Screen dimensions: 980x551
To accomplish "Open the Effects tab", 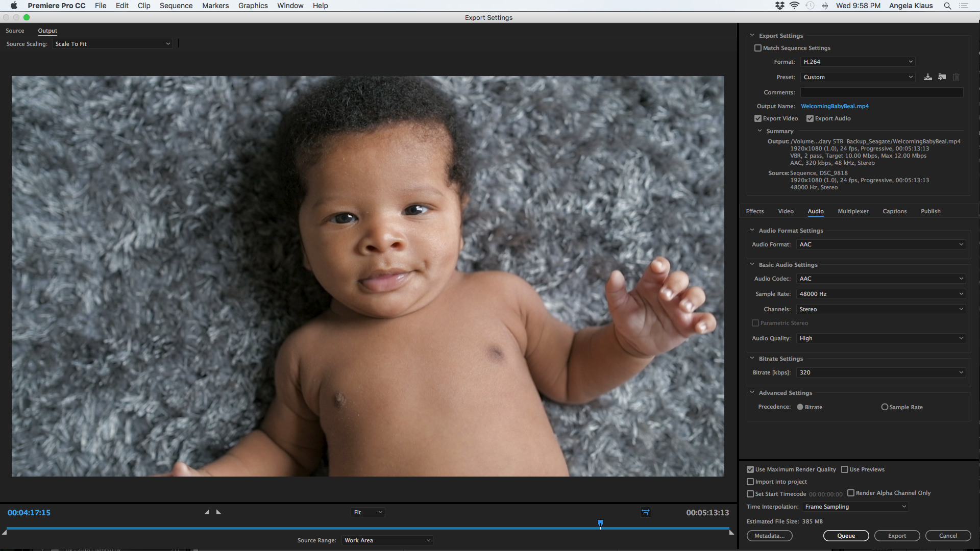I will [755, 211].
